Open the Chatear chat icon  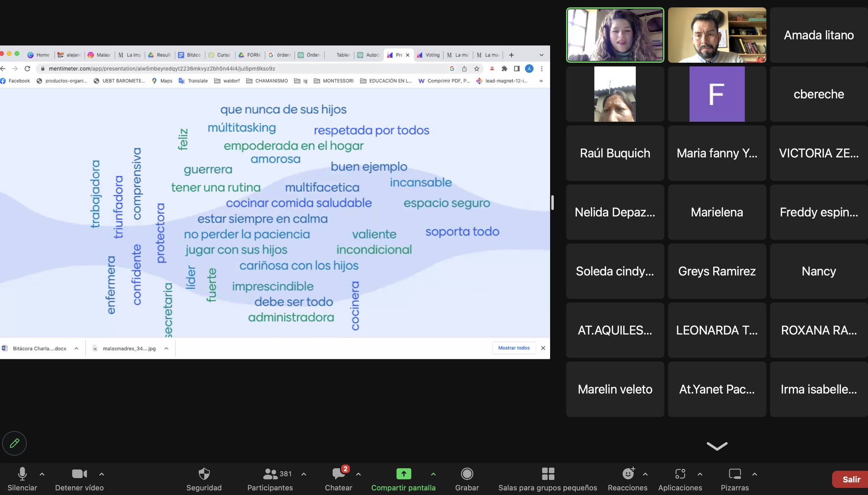(x=338, y=474)
